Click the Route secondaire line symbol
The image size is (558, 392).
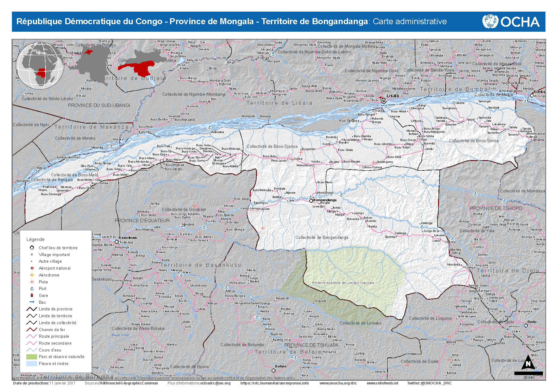[x=32, y=343]
